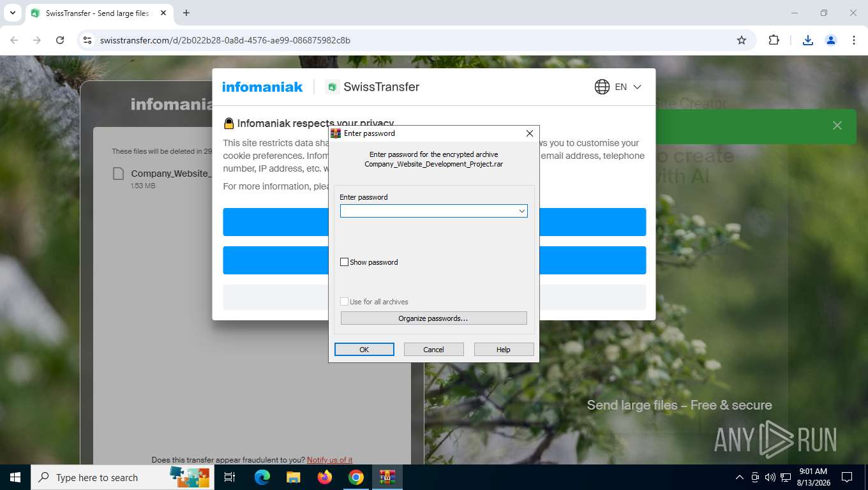The image size is (868, 490).
Task: Cancel the password dialog
Action: [434, 349]
